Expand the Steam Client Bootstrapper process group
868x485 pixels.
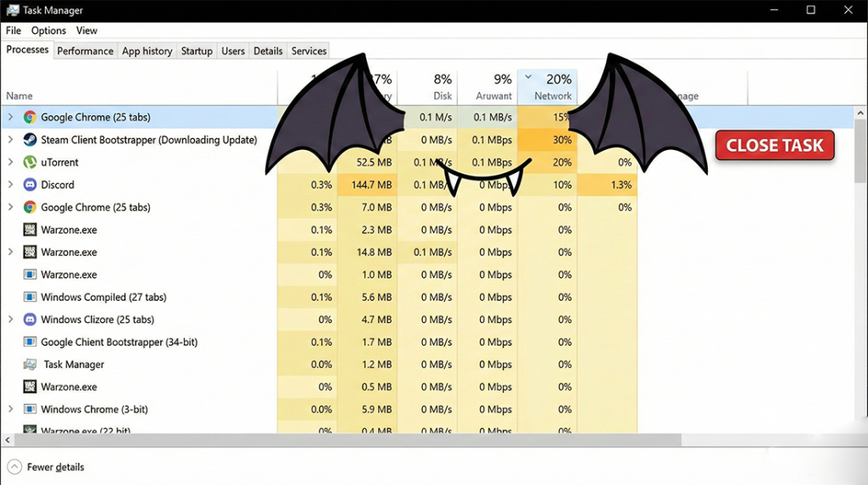click(x=11, y=140)
